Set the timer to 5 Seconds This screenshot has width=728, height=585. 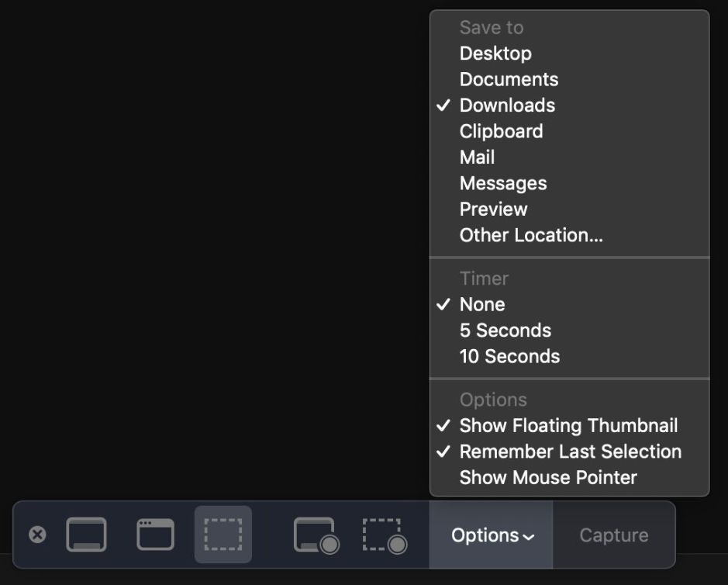505,330
